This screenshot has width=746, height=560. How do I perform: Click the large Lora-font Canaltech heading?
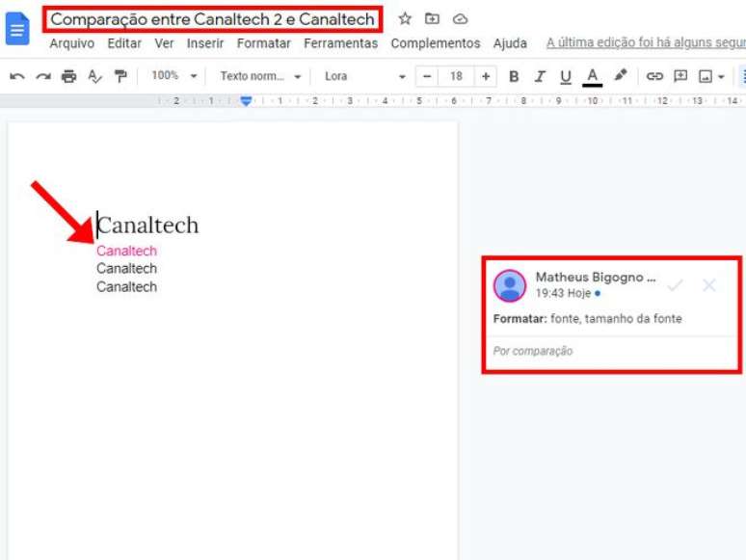[x=148, y=225]
